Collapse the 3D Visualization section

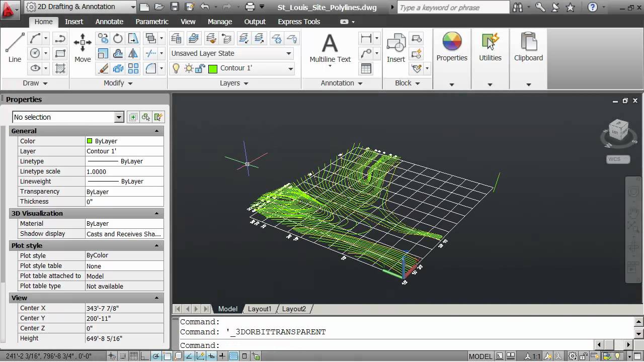click(x=156, y=213)
